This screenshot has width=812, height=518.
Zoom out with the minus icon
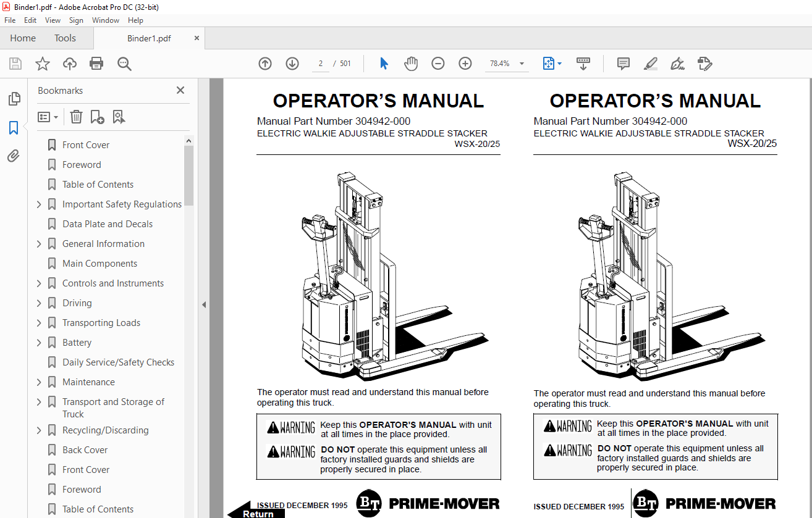tap(438, 64)
